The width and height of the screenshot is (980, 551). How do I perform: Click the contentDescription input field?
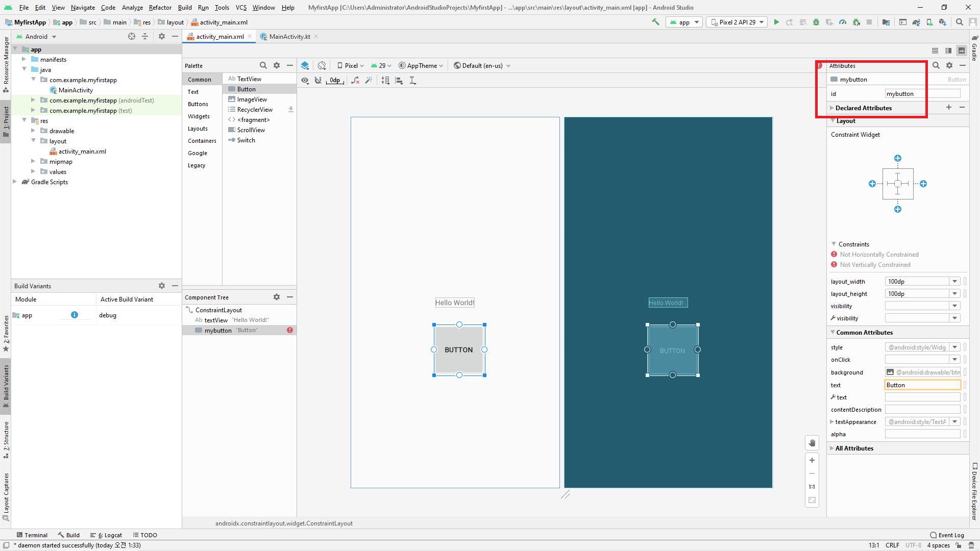922,409
